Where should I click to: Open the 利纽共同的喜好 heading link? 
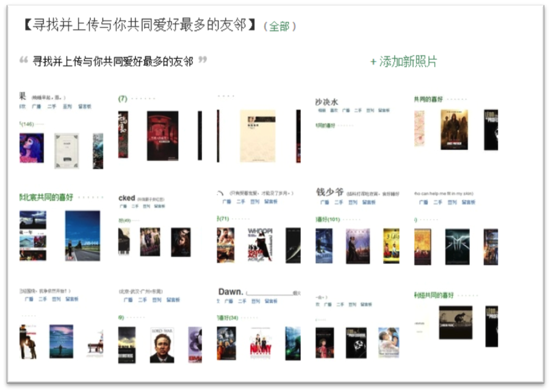pos(434,295)
